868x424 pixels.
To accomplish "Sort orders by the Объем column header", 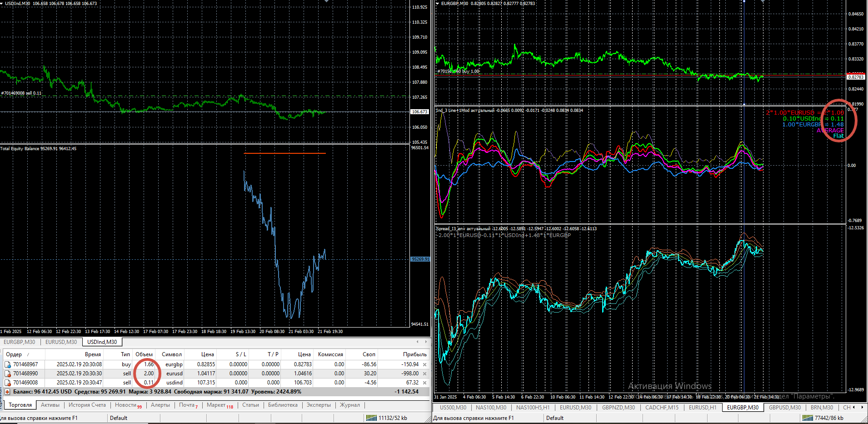I will click(144, 354).
